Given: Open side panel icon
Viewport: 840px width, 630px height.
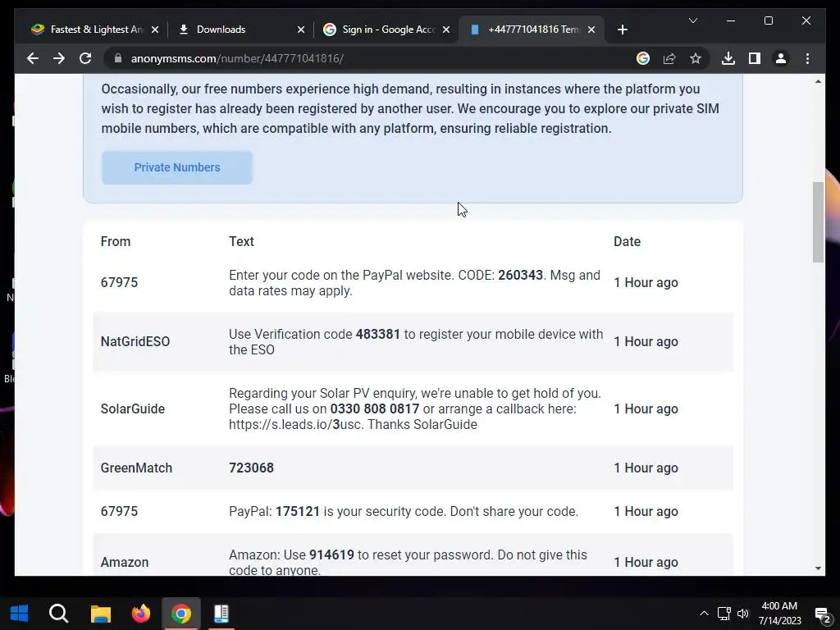Looking at the screenshot, I should 755,58.
